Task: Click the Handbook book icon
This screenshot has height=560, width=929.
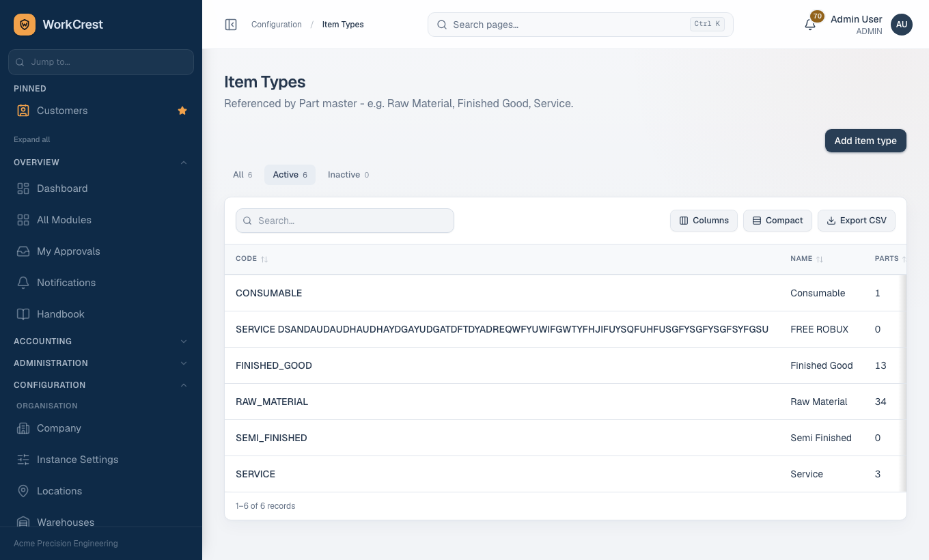Action: click(23, 314)
